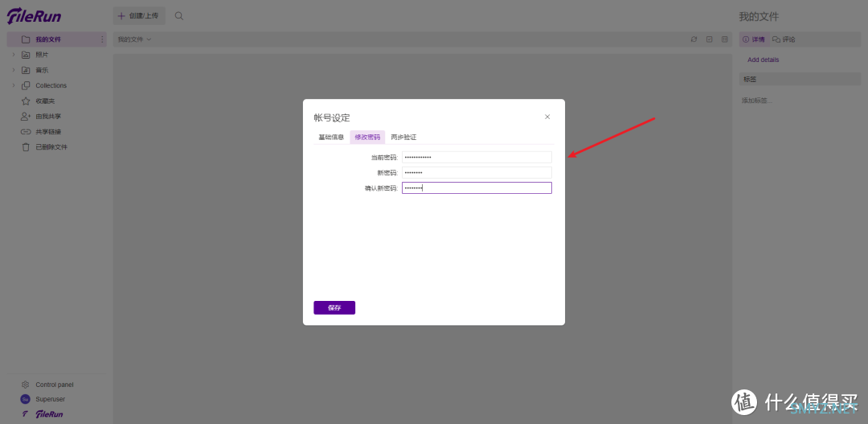Expand the 音乐 tree node

14,70
